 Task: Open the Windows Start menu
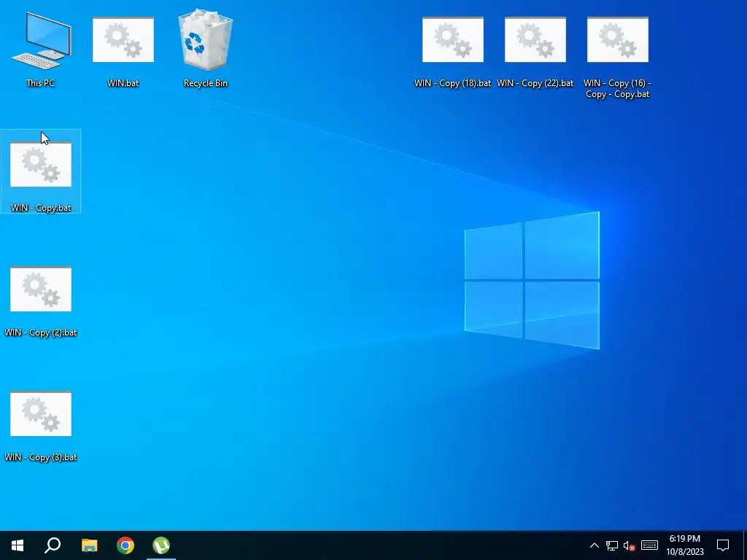click(18, 545)
